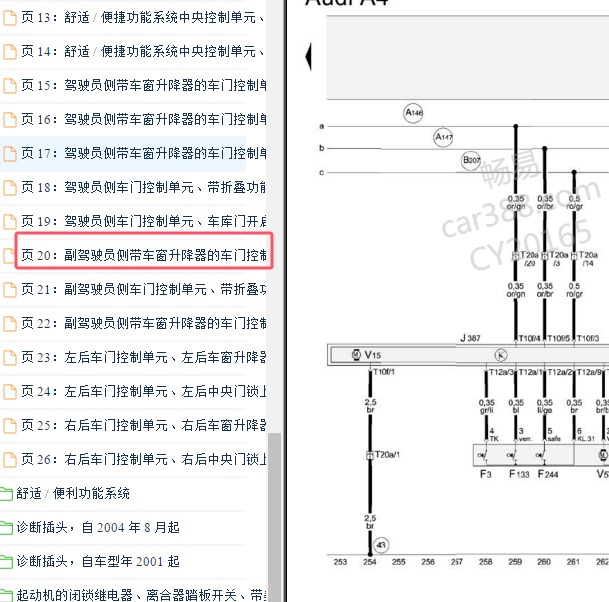Image resolution: width=609 pixels, height=602 pixels.
Task: Click the previous-page black arrow on diagram
Action: (308, 57)
